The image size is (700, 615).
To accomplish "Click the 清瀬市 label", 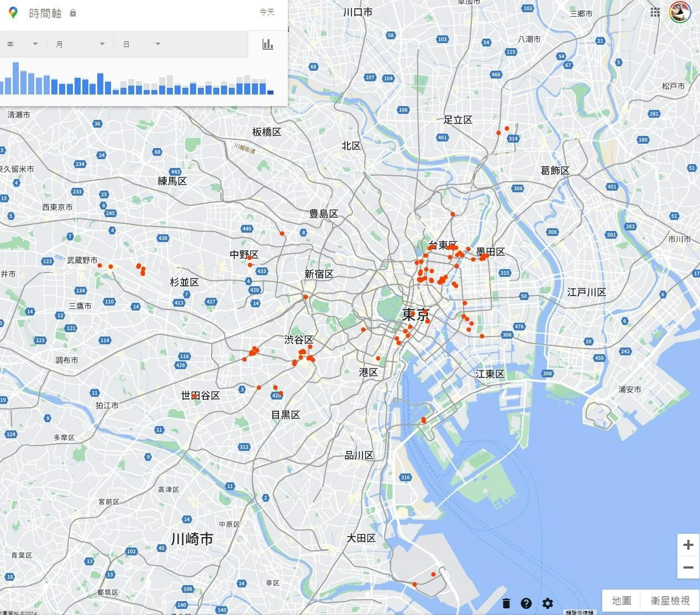I will click(x=19, y=115).
